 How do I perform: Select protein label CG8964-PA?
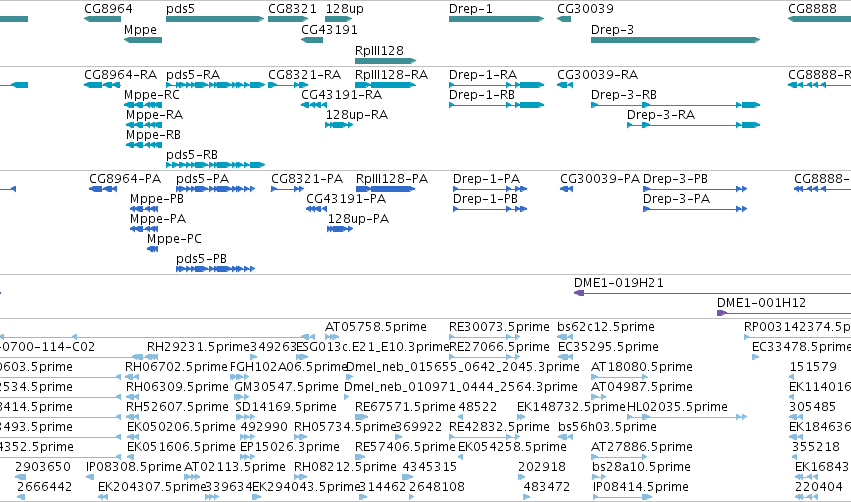[125, 179]
